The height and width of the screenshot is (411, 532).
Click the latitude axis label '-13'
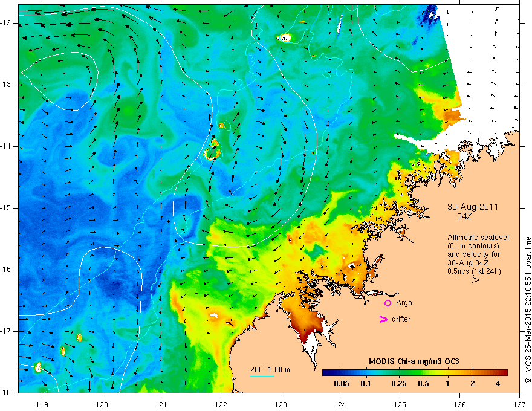tap(7, 85)
